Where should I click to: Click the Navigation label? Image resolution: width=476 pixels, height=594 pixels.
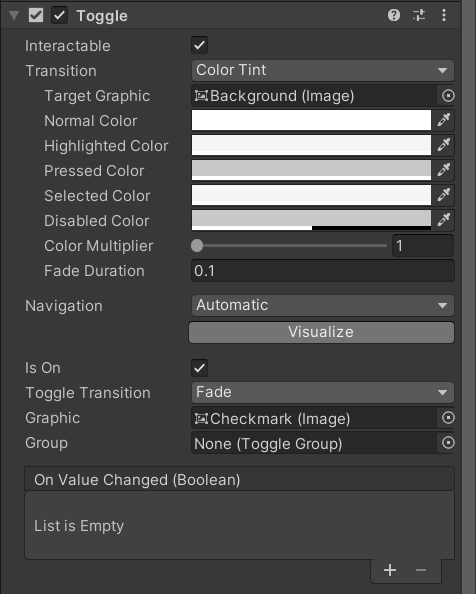pos(64,306)
